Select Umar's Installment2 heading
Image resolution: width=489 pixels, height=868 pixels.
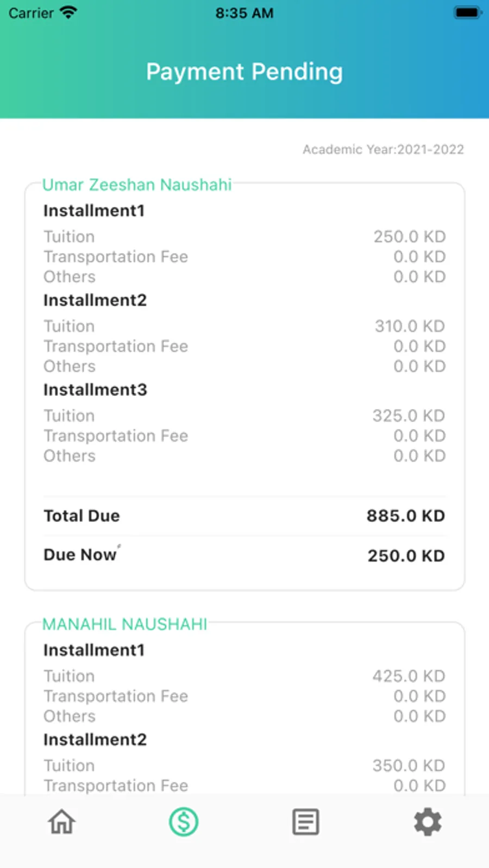[x=95, y=300]
